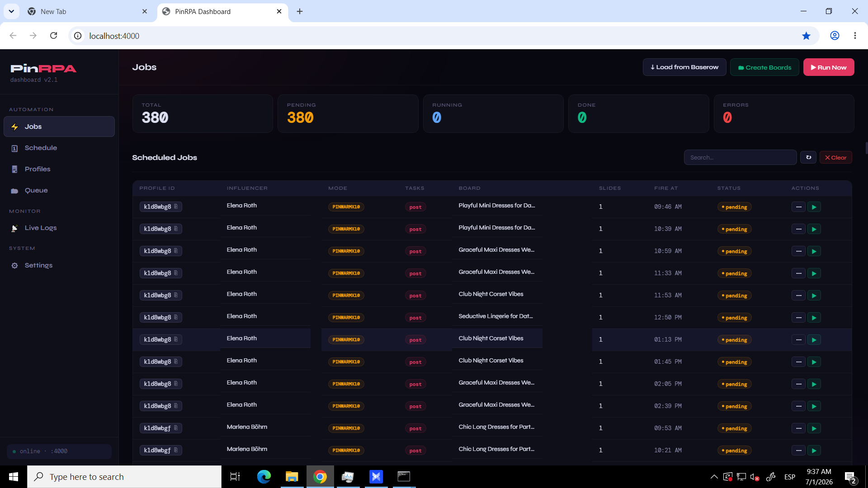The width and height of the screenshot is (868, 488).
Task: Open more actions for 10:39 AM job
Action: (x=798, y=229)
